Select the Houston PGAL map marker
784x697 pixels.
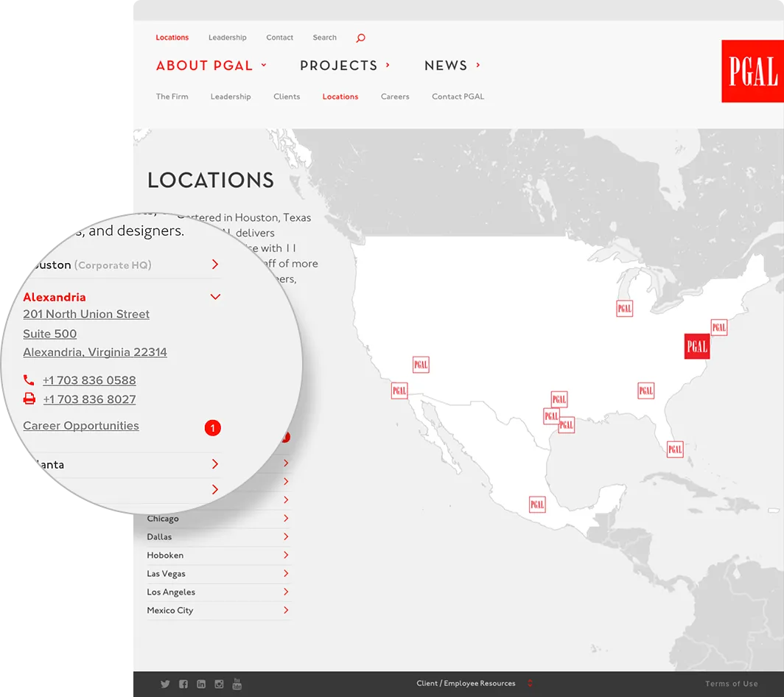coord(568,426)
